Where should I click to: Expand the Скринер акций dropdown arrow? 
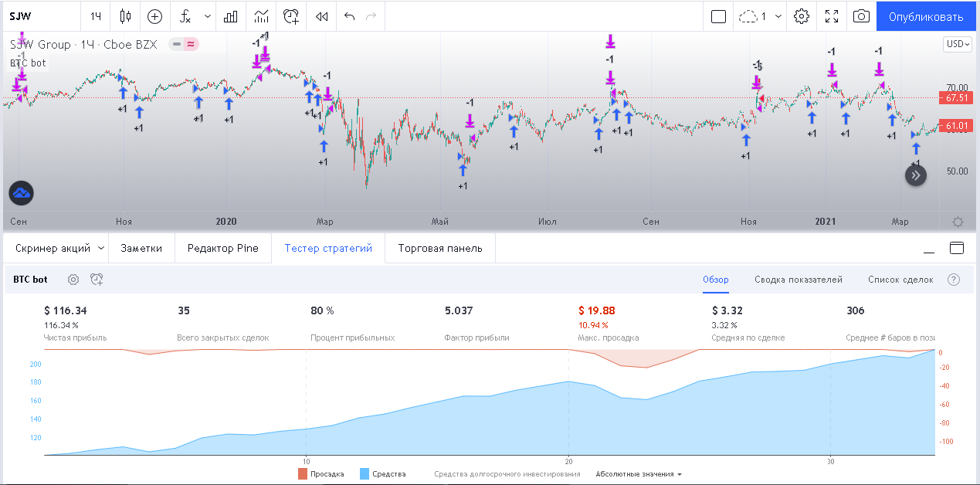100,248
